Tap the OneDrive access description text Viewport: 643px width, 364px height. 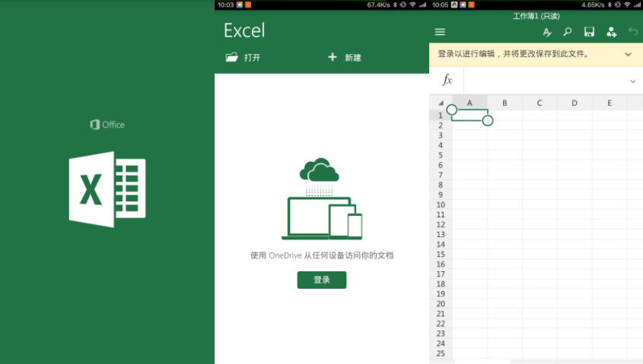[x=322, y=255]
